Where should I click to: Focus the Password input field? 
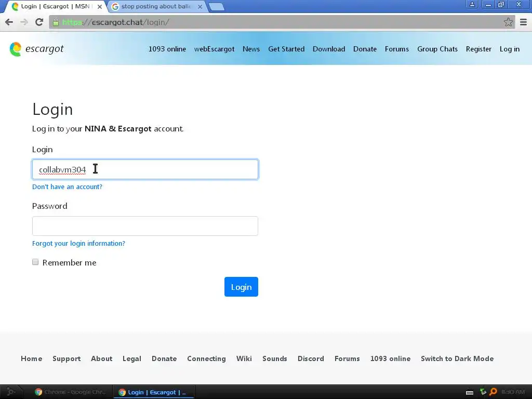(x=145, y=226)
